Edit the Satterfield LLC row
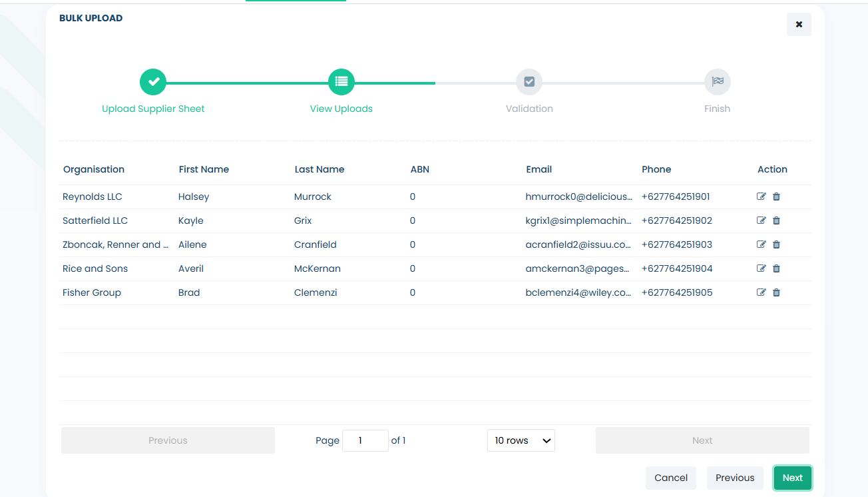Screen dimensions: 868x497 [x=761, y=221]
